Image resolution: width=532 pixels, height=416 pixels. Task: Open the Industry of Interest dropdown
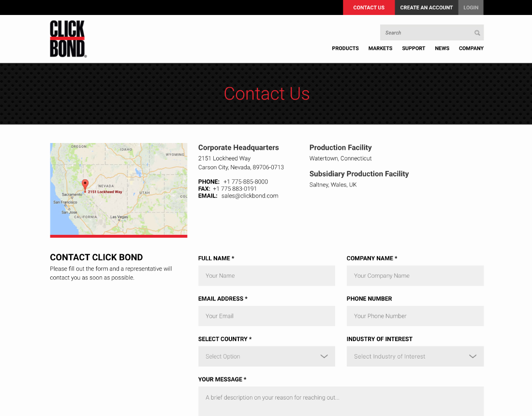click(x=415, y=356)
